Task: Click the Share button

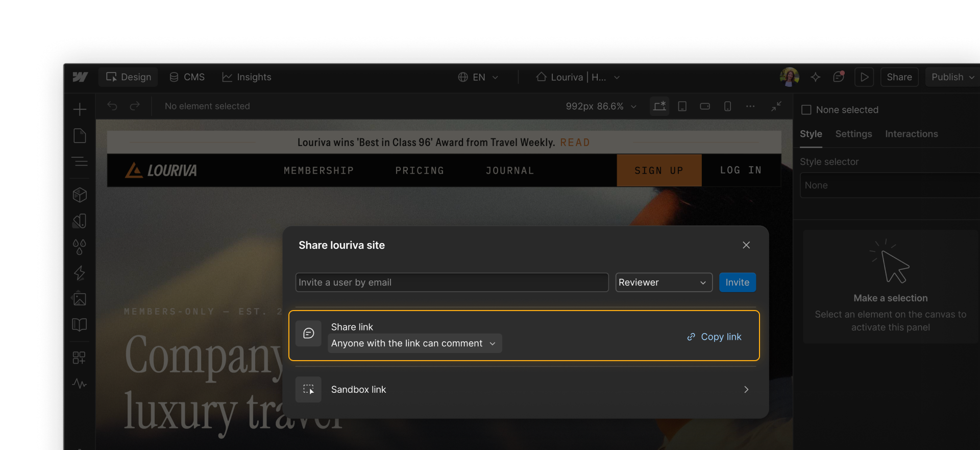Action: point(899,77)
